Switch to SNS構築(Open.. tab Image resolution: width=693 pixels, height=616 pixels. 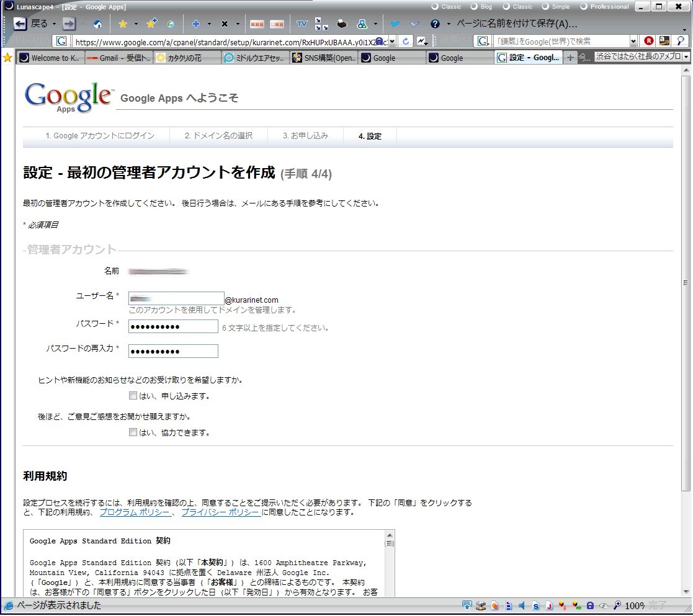(x=324, y=58)
